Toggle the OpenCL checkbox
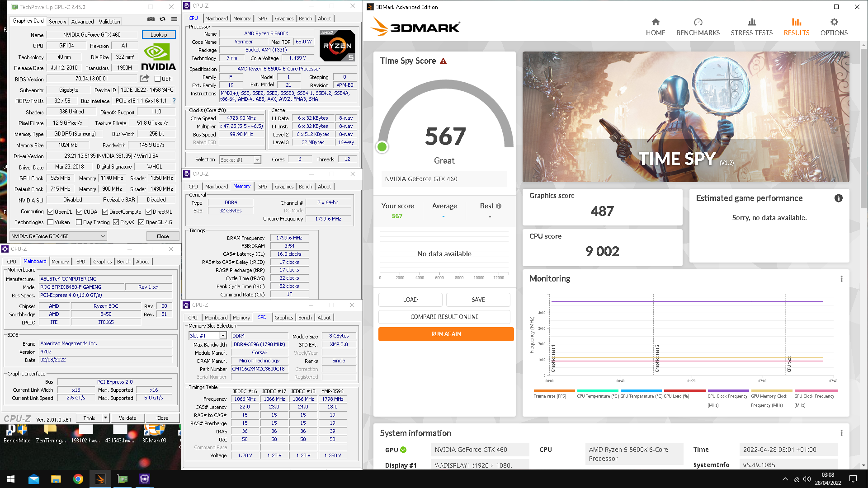 (51, 211)
